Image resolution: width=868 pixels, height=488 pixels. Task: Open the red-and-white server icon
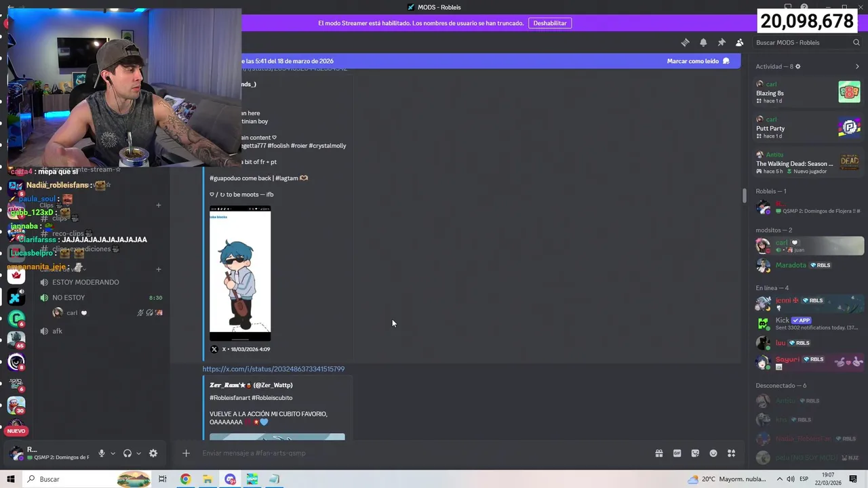click(16, 275)
